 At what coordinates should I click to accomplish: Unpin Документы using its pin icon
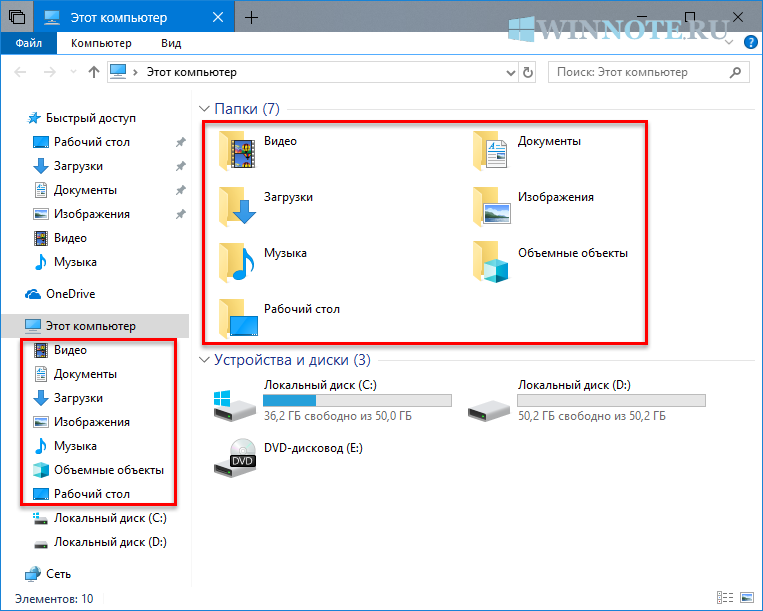[181, 190]
